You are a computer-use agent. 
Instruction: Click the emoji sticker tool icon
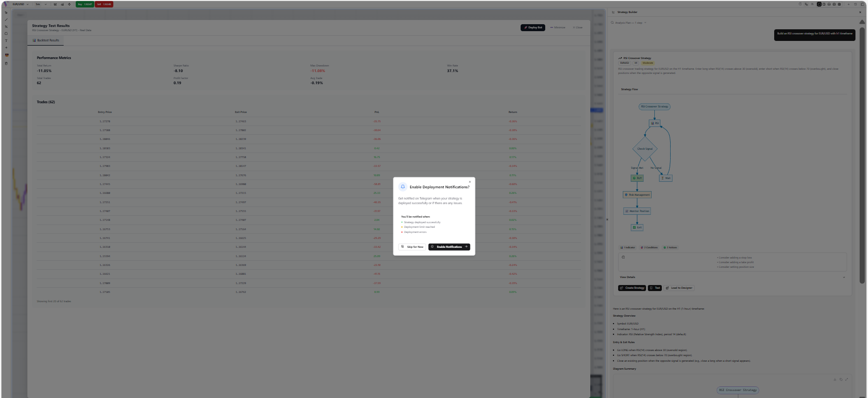(x=7, y=55)
